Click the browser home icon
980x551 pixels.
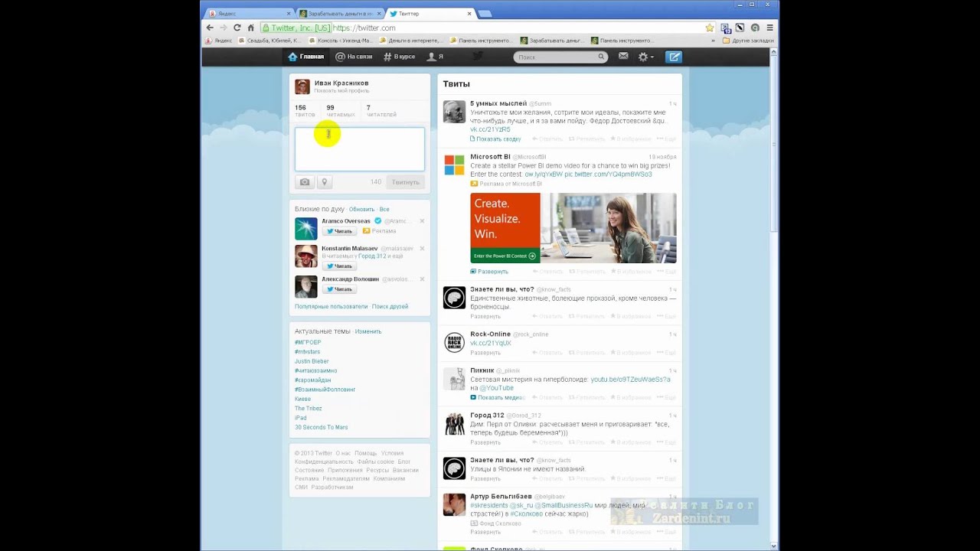(x=250, y=28)
